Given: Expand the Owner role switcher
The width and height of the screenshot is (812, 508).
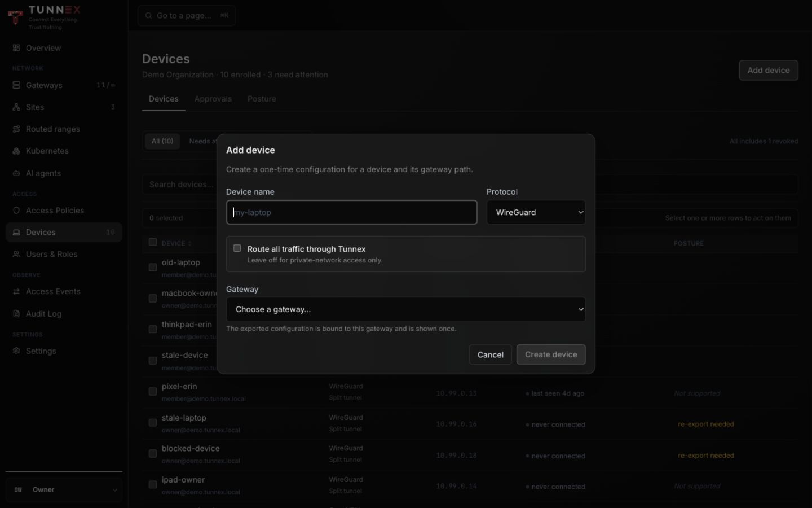Looking at the screenshot, I should click(x=64, y=490).
